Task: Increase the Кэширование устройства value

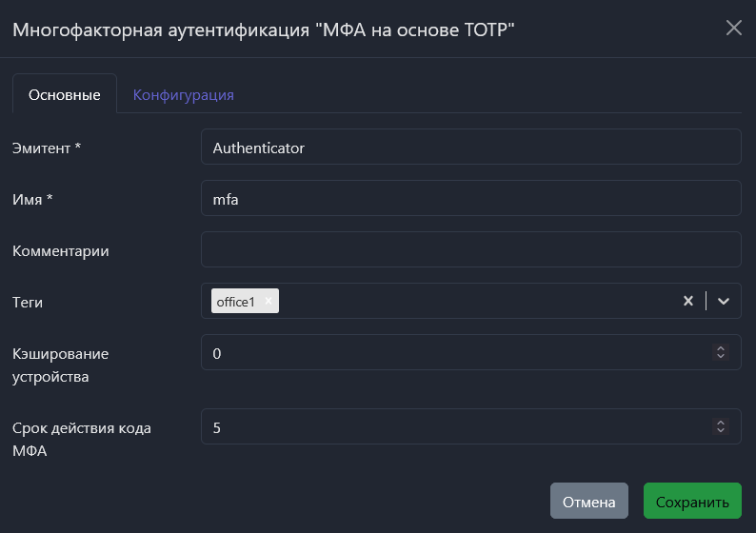Action: 721,348
